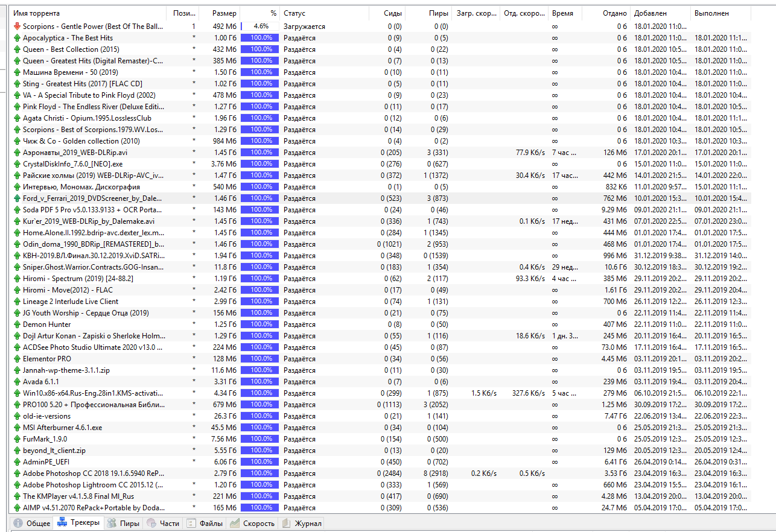Click Загружается status of Scorpions Gentle Power
This screenshot has width=776, height=532.
305,27
